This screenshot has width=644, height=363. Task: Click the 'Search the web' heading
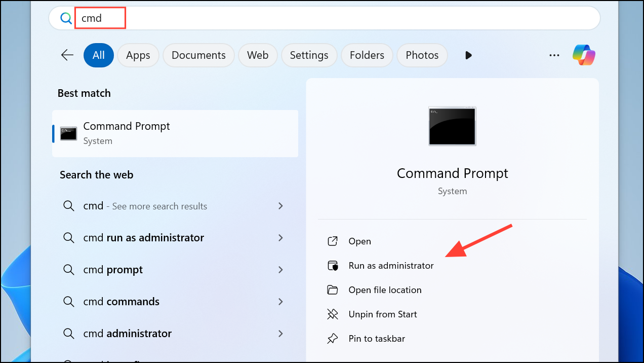96,175
